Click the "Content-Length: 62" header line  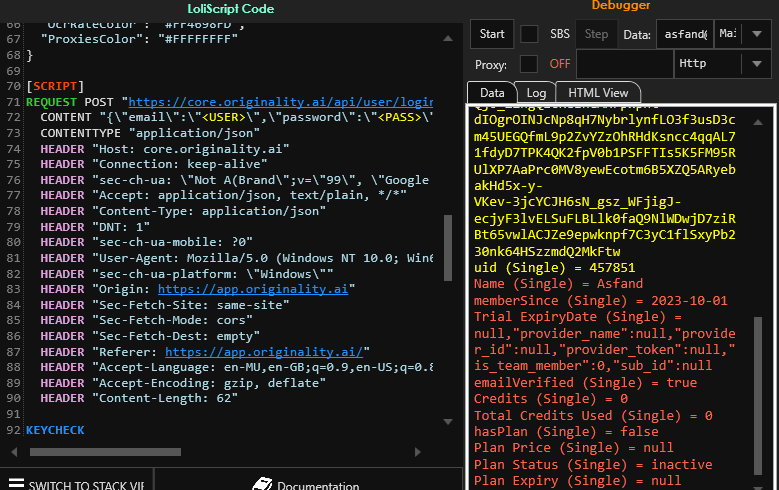(x=139, y=399)
